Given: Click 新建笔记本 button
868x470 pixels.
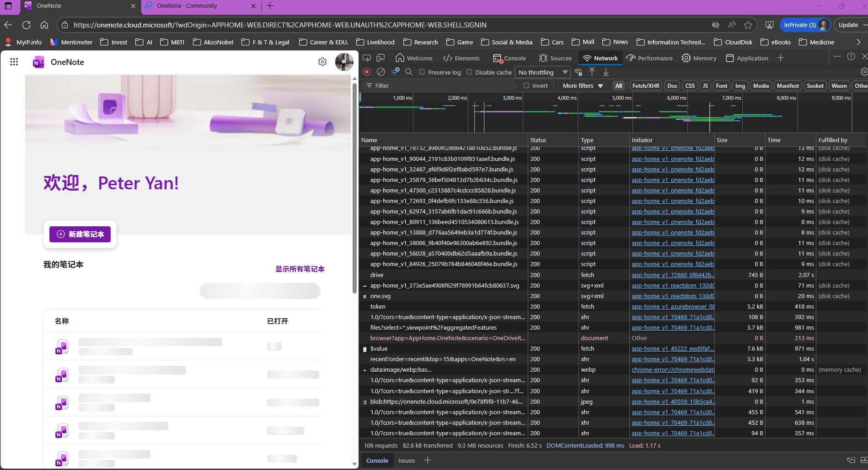Looking at the screenshot, I should 80,234.
